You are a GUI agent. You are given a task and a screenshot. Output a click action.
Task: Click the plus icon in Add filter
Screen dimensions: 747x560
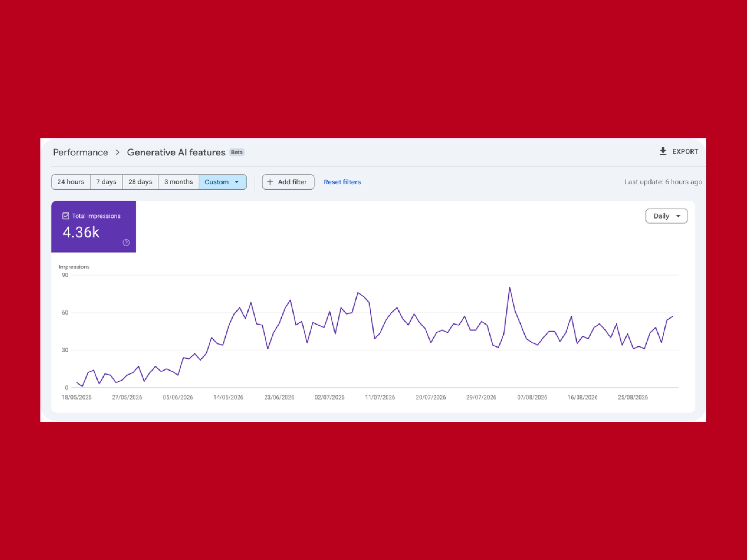click(x=270, y=182)
